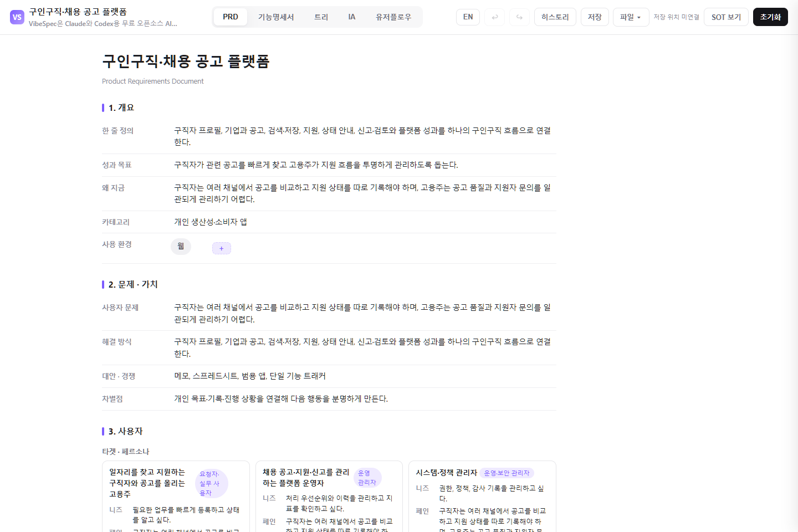Toggle language with the EN button
This screenshot has width=798, height=532.
click(x=468, y=17)
